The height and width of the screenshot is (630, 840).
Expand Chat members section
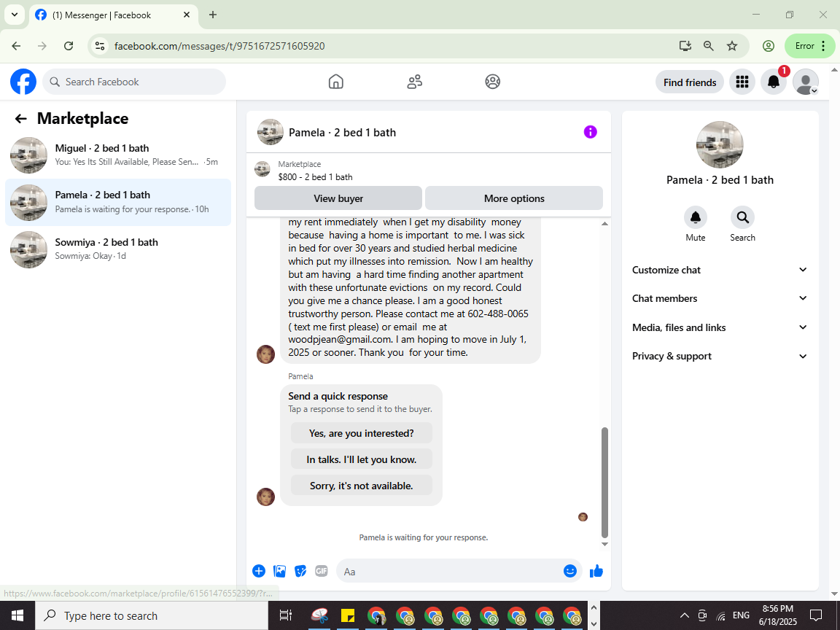tap(720, 298)
